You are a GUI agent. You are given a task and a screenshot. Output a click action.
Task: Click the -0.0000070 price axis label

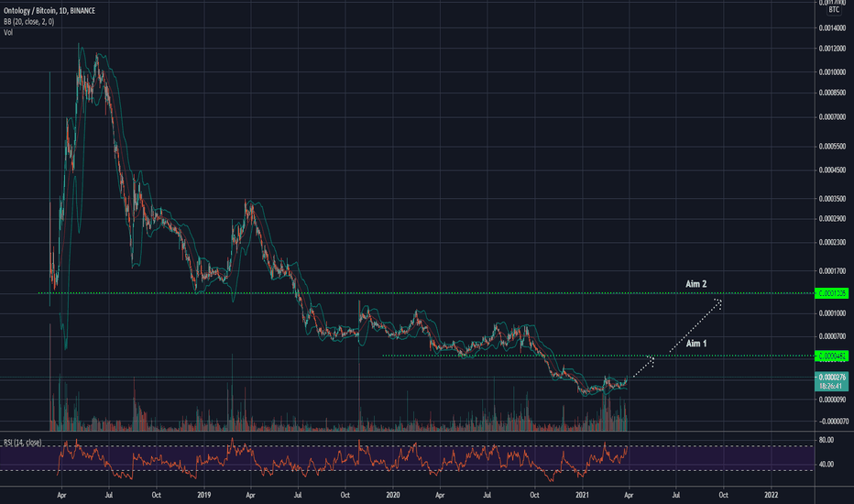[x=833, y=422]
